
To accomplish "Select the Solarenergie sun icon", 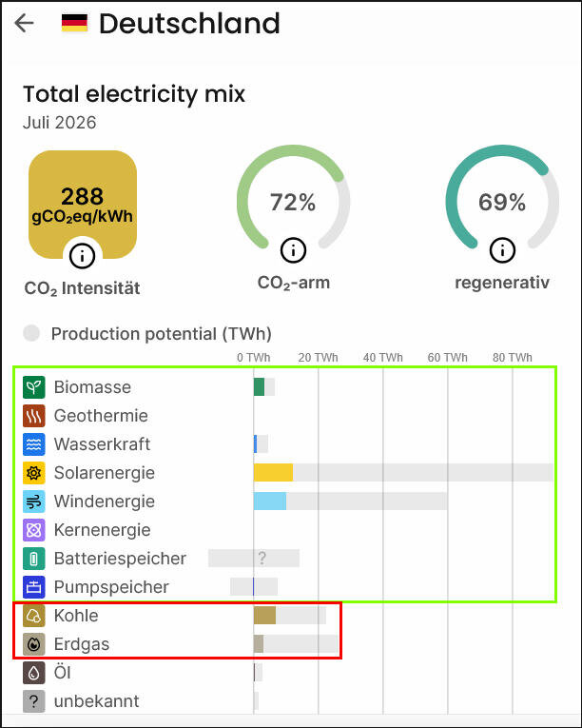I will point(34,473).
